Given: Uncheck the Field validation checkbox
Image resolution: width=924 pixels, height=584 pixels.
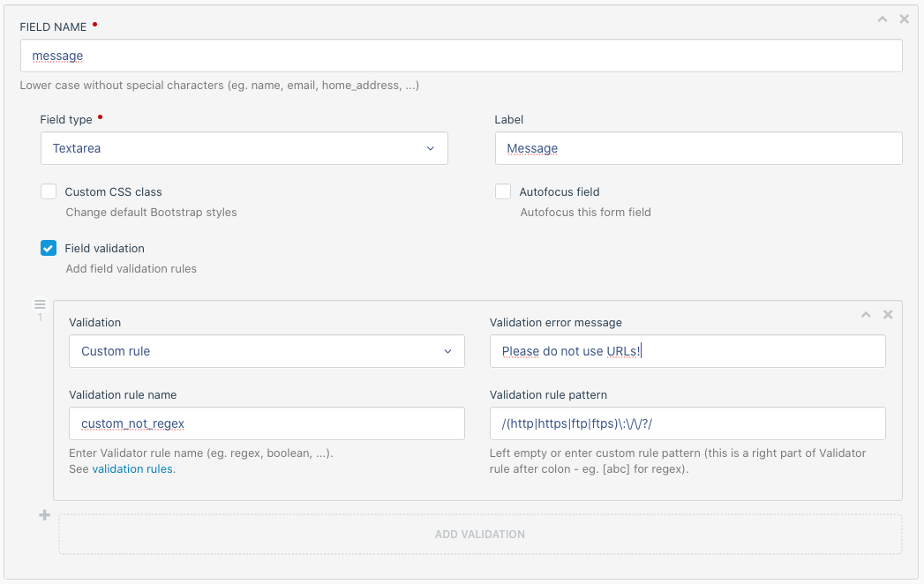Looking at the screenshot, I should (49, 248).
